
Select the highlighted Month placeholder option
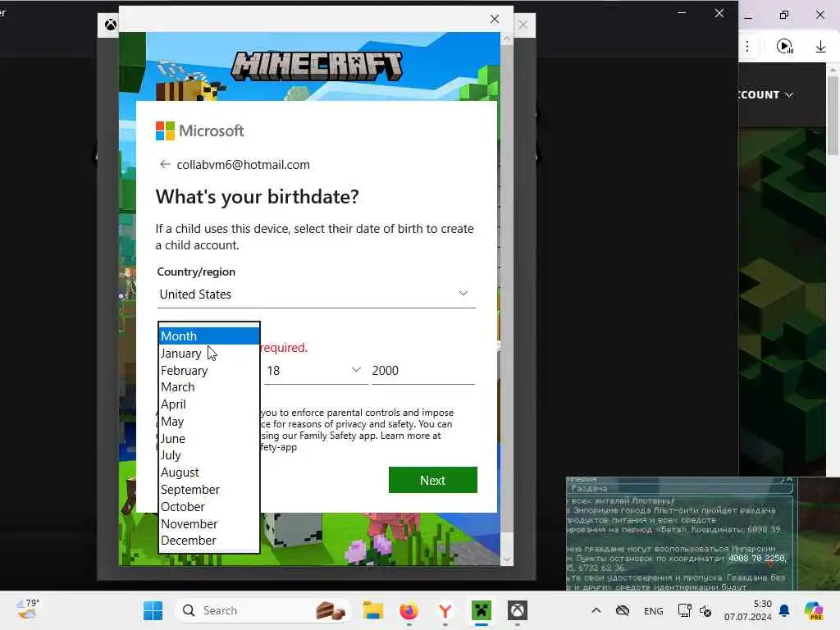point(209,336)
